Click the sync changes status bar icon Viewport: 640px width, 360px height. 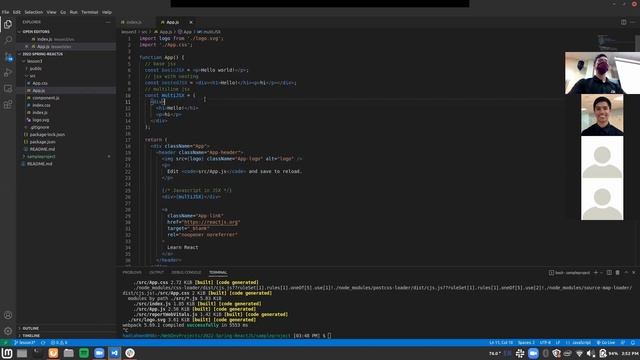[43, 343]
